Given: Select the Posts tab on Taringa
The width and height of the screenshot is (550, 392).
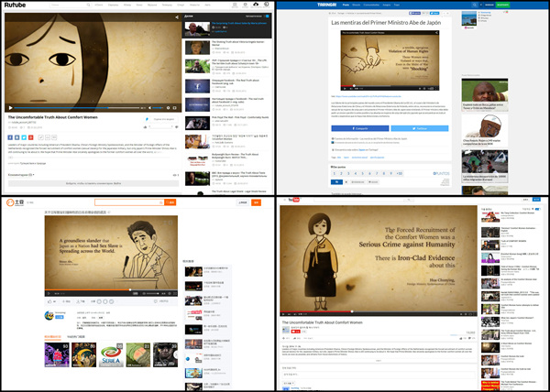Looking at the screenshot, I should pyautogui.click(x=346, y=5).
